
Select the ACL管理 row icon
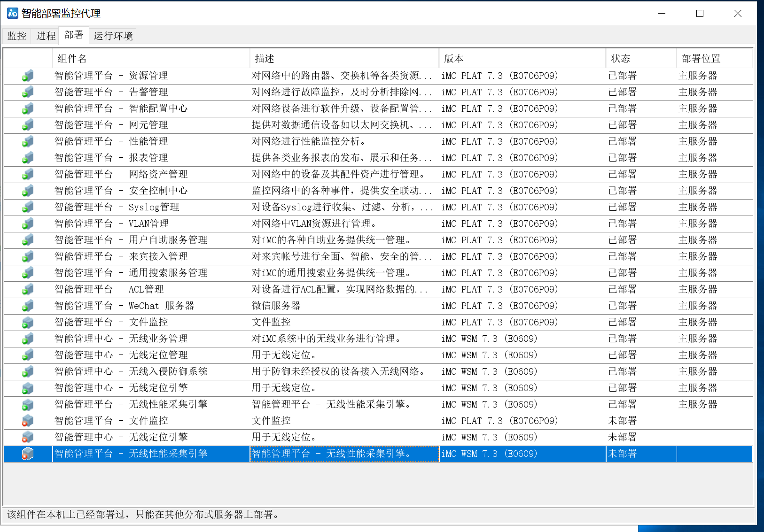point(28,289)
